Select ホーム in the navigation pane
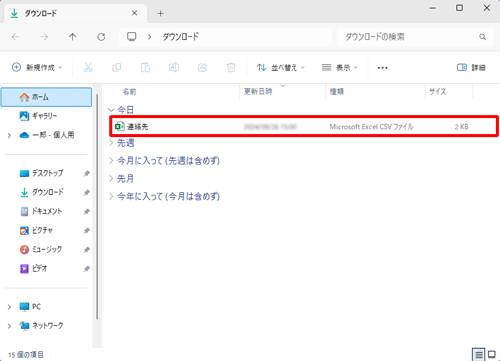Viewport: 500px width, 361px height. click(46, 97)
